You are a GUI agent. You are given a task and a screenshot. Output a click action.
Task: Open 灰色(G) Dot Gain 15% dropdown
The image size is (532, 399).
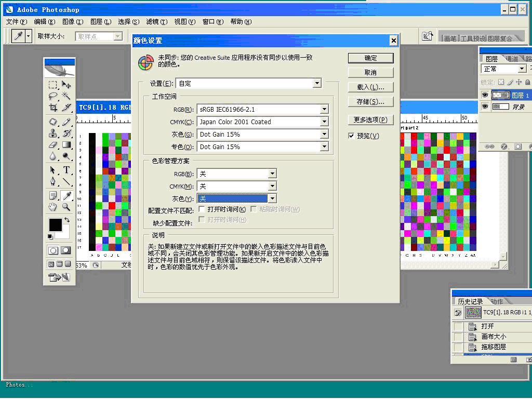pos(262,135)
